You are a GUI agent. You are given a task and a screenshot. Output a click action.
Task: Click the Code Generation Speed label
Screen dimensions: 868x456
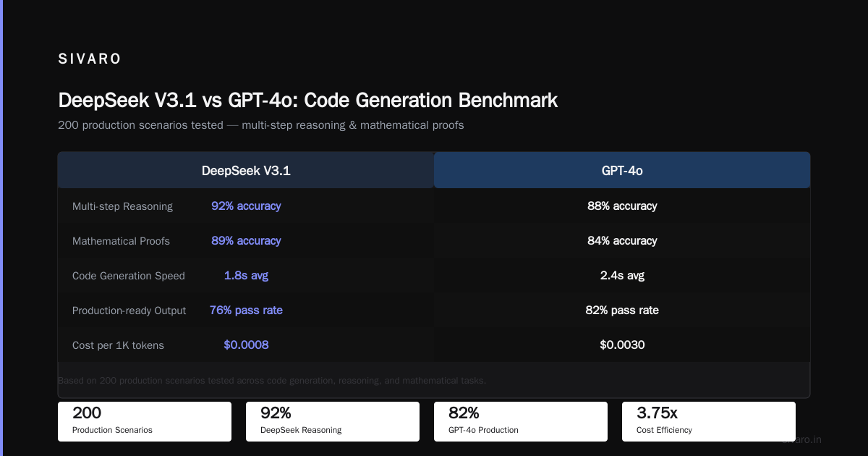129,276
